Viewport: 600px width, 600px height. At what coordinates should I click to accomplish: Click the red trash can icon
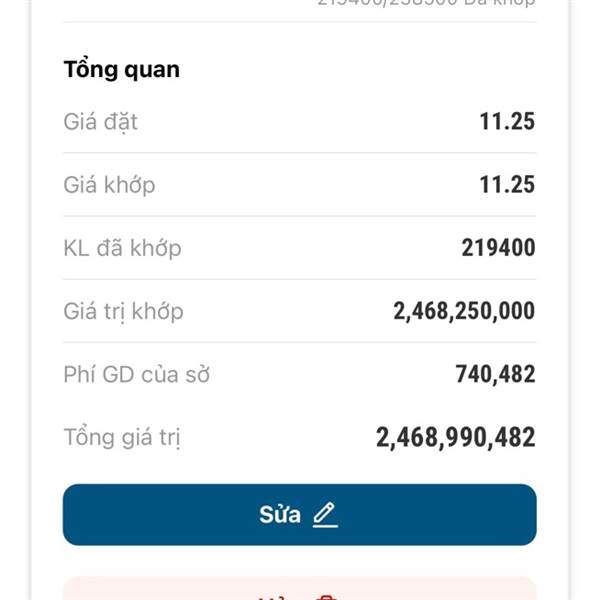tap(325, 596)
